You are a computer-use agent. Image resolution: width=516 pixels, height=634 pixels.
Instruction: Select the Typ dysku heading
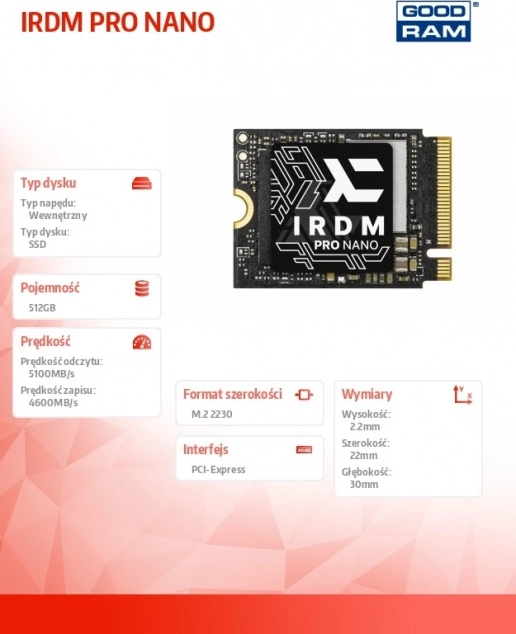pos(48,183)
